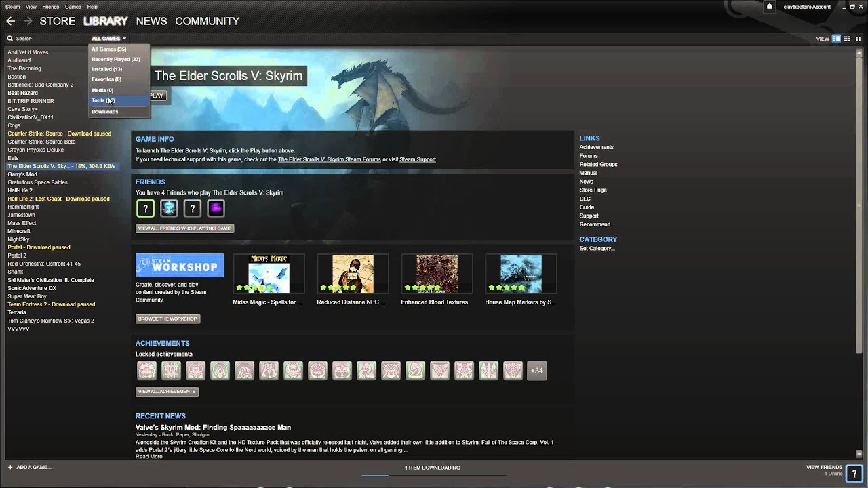Click Browse the Workshop button
The image size is (868, 488).
point(167,319)
